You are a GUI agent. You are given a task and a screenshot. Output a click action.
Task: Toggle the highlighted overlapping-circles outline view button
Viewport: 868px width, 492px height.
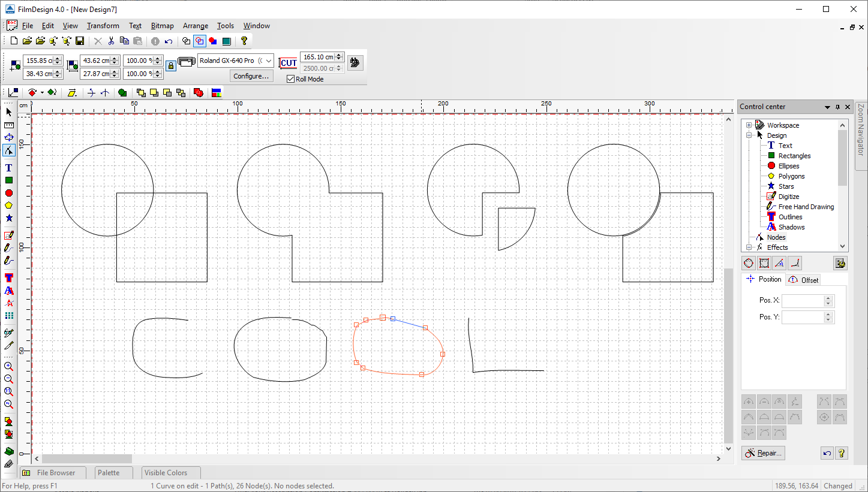tap(200, 41)
